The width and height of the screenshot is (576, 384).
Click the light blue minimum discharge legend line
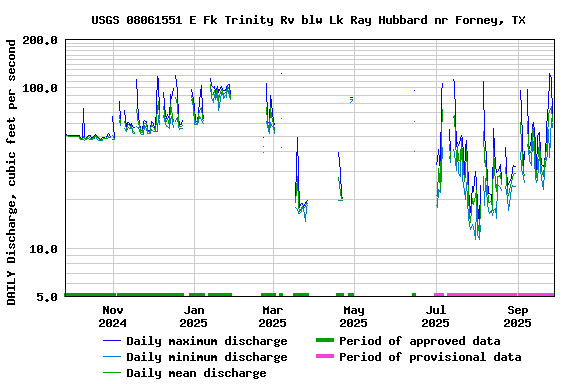coord(112,357)
